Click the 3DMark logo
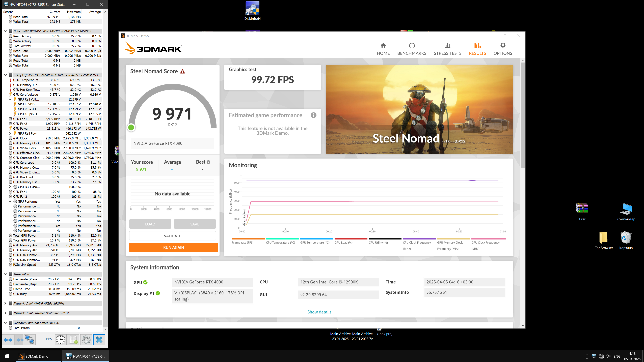Viewport: 644px width, 362px height. pyautogui.click(x=153, y=48)
